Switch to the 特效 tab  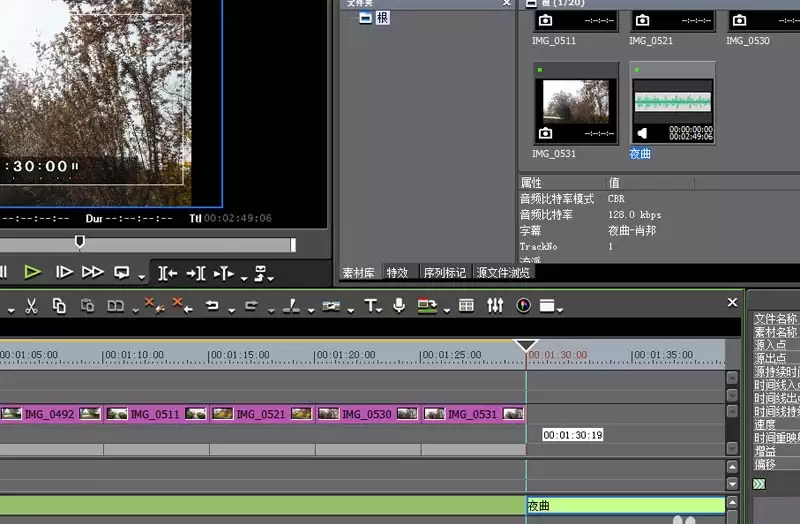click(397, 273)
